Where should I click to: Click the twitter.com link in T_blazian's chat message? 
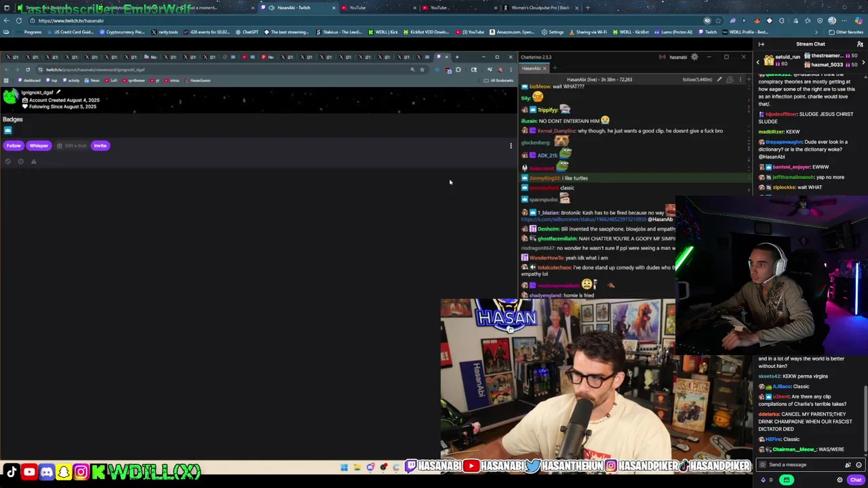[x=583, y=220]
